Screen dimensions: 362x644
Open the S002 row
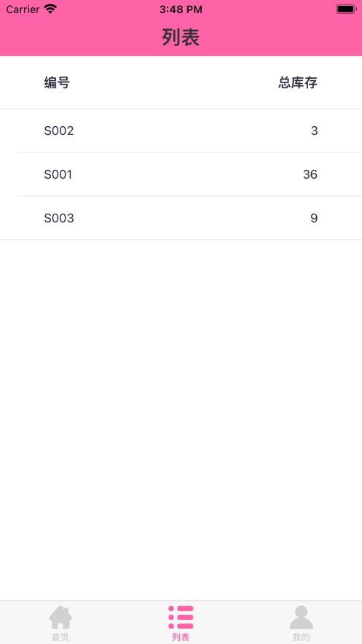(181, 131)
